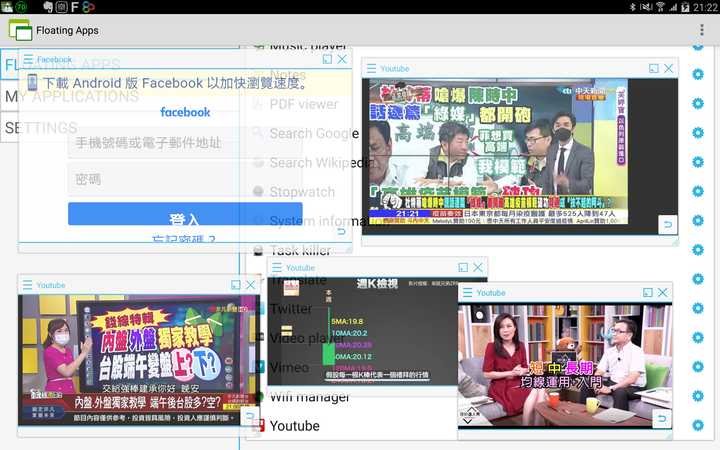Open the menu of the 週K檢視 Youtube window
Viewport: 720px width, 450px height.
(277, 268)
